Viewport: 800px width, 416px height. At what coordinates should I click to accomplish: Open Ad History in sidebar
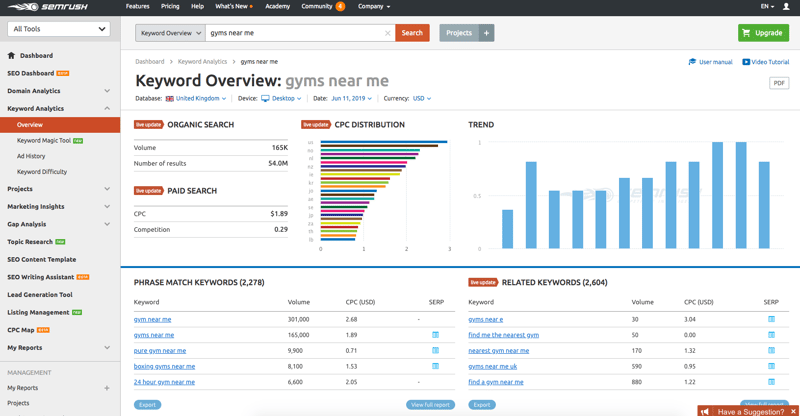(x=31, y=156)
